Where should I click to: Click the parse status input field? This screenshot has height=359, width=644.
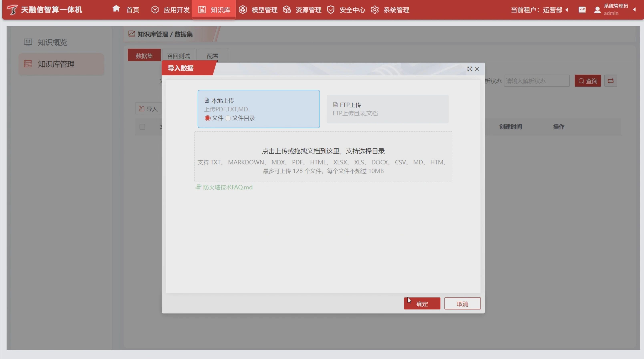(x=536, y=81)
